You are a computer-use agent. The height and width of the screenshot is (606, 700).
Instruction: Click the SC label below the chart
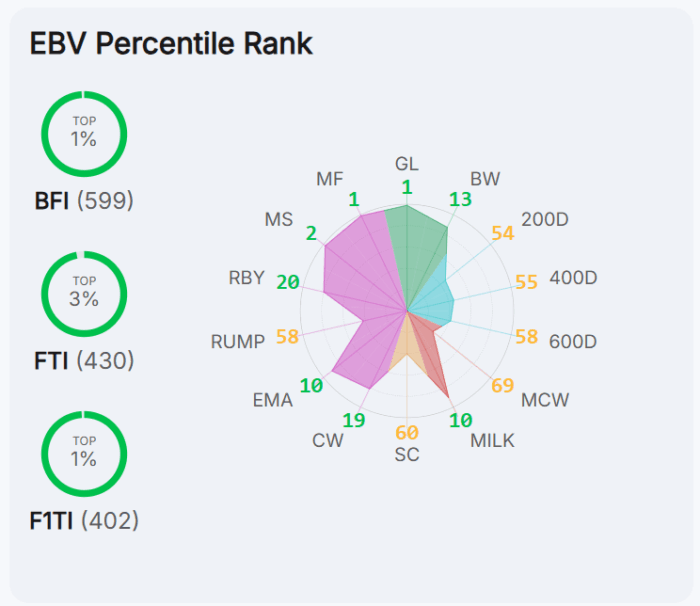(407, 455)
